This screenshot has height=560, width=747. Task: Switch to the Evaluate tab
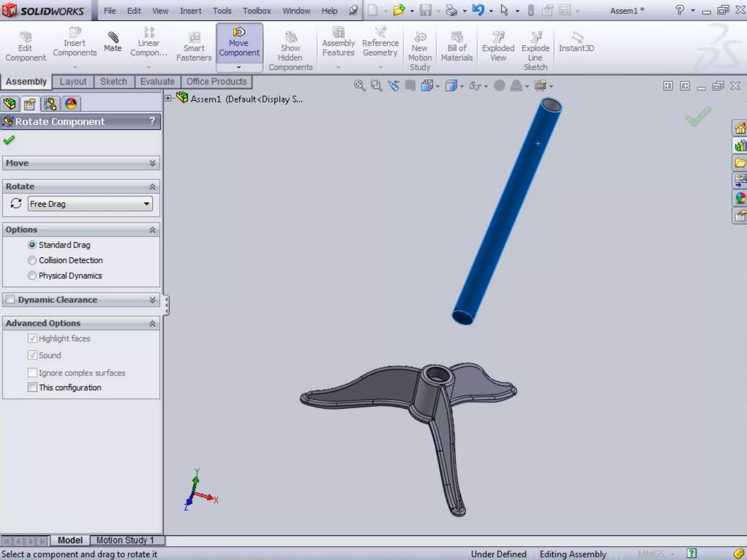(x=157, y=82)
